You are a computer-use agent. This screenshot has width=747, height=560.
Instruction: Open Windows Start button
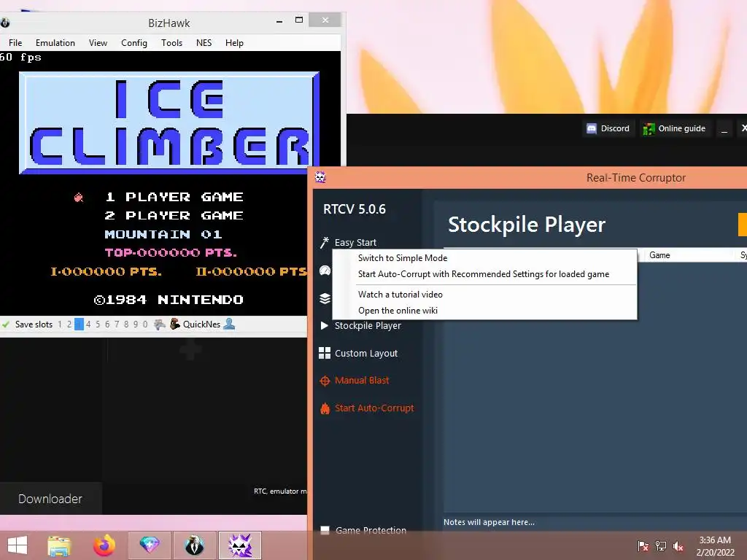[18, 545]
